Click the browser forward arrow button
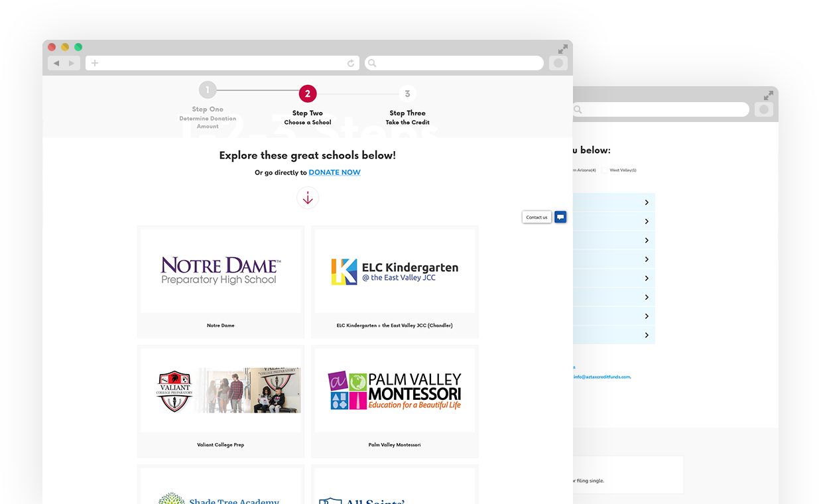The width and height of the screenshot is (819, 504). tap(72, 63)
